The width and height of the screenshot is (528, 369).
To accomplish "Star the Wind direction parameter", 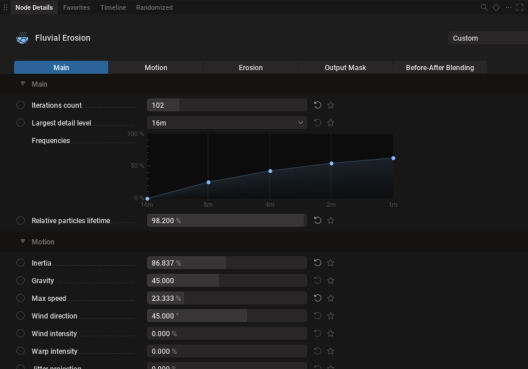I will 331,316.
